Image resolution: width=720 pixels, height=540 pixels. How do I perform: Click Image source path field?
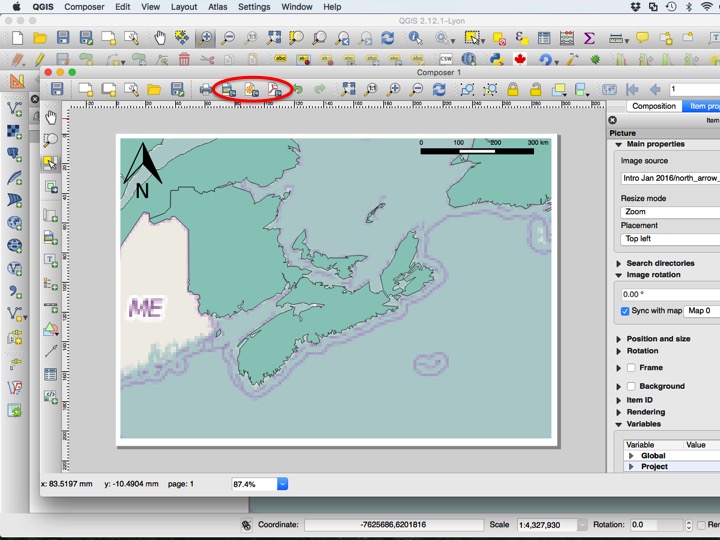pyautogui.click(x=670, y=178)
